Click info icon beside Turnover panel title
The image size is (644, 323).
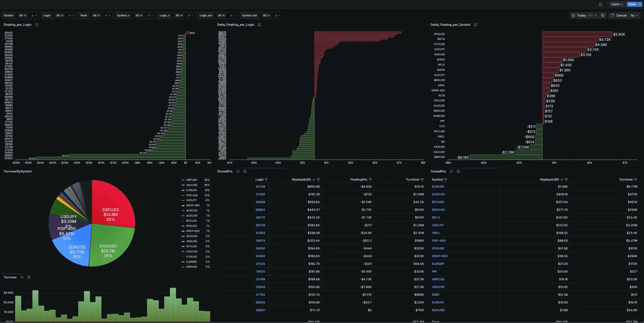22,277
